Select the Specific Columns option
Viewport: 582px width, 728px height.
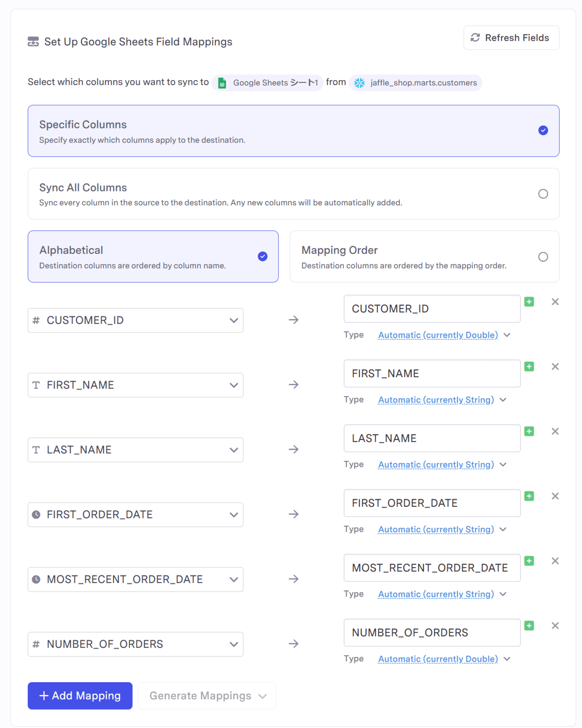pos(293,131)
